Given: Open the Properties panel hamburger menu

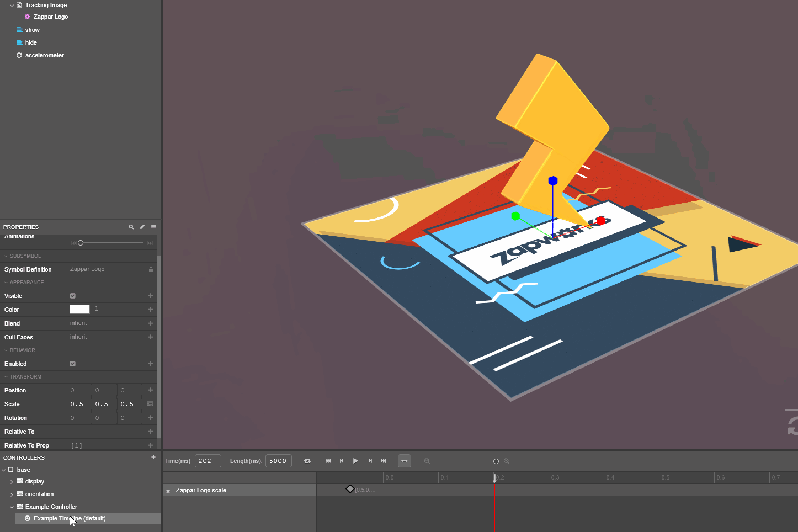Looking at the screenshot, I should (153, 227).
